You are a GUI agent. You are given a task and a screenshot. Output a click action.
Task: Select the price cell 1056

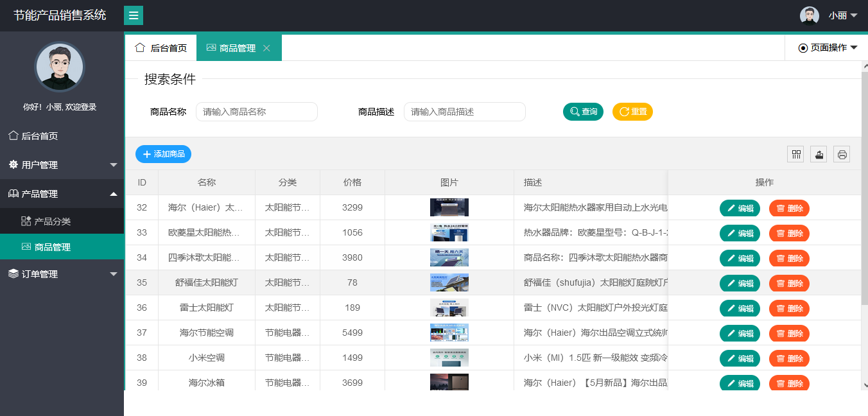pos(352,232)
